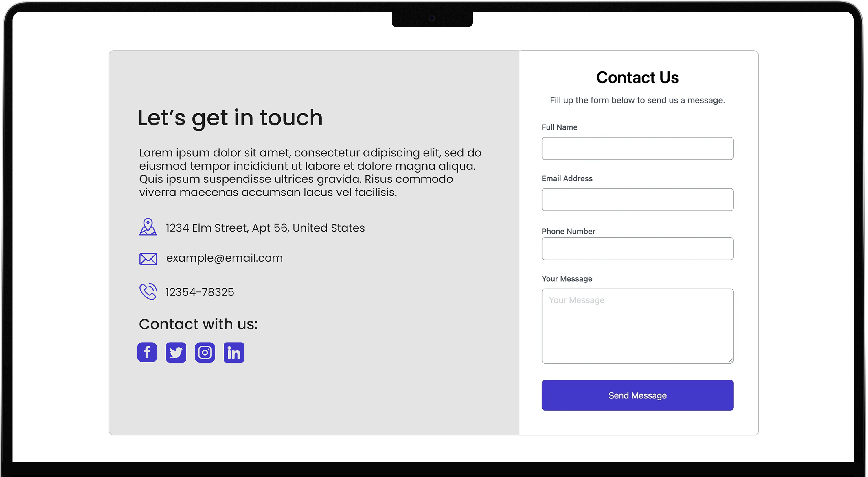Click the Full Name label

[559, 127]
